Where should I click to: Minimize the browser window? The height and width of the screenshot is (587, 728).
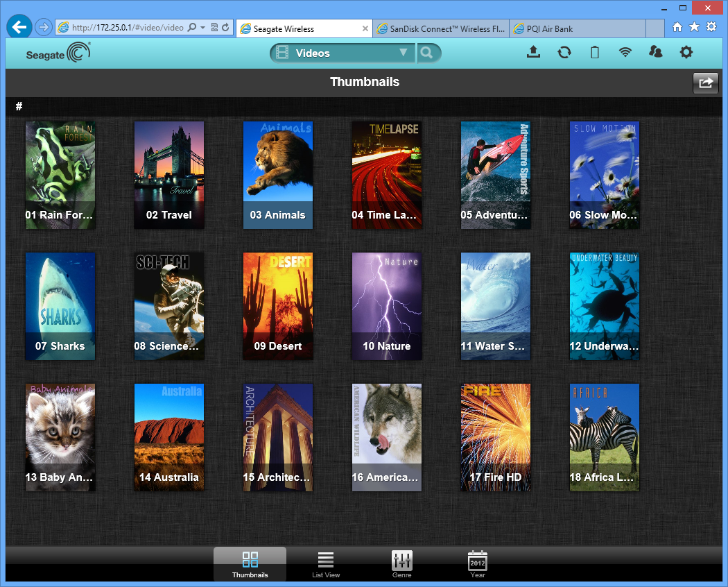coord(664,8)
